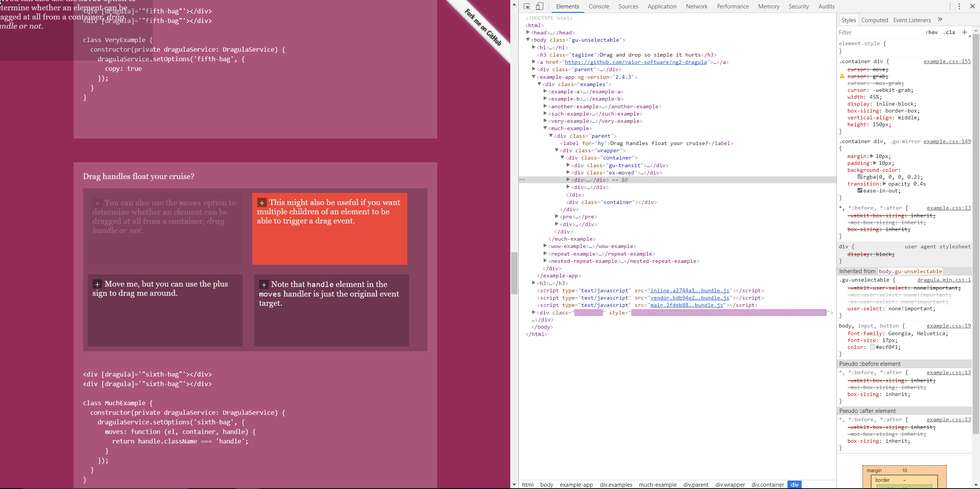Screen dimensions: 980x489
Task: Open the DevTools customize menu (three dots)
Action: point(959,7)
